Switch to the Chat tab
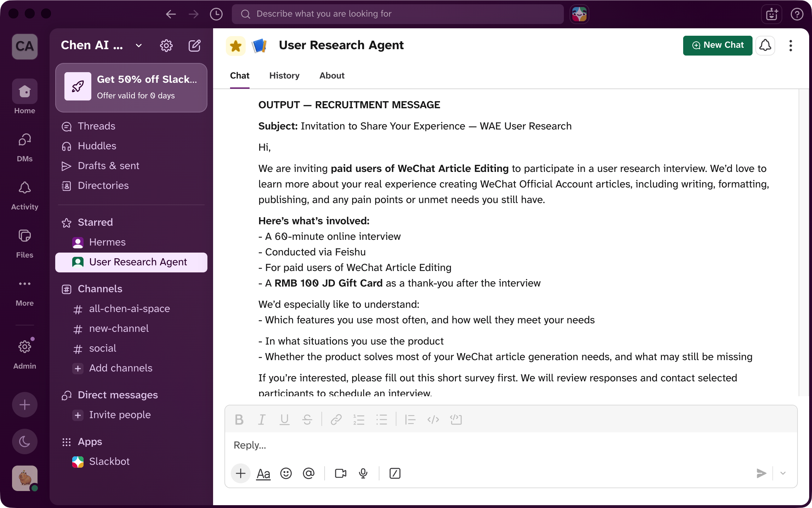Image resolution: width=812 pixels, height=508 pixels. click(240, 76)
